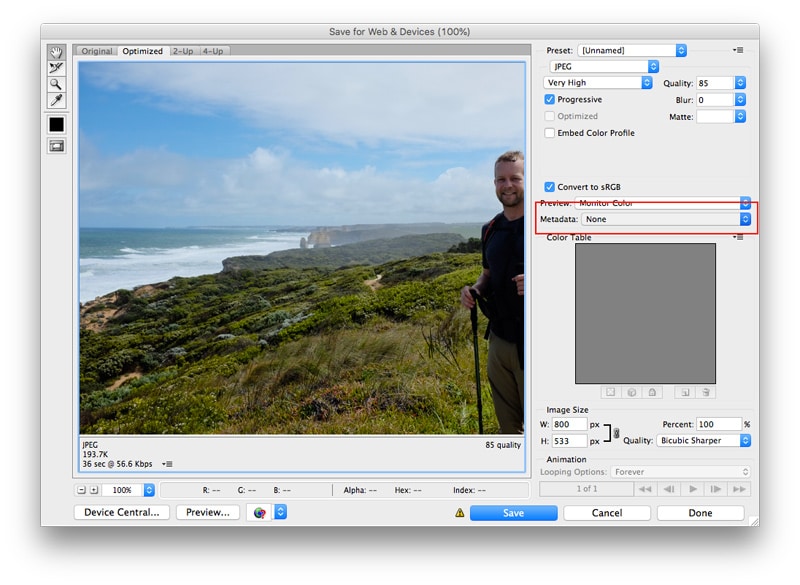
Task: Click the browser preview icon
Action: [260, 512]
